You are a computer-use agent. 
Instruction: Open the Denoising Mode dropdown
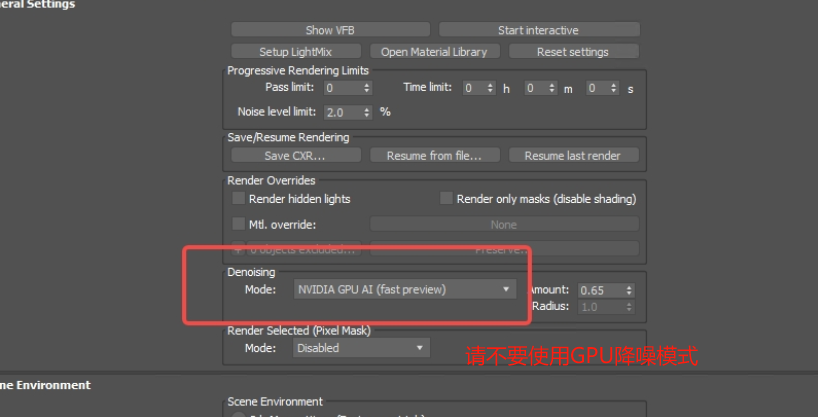pos(405,290)
